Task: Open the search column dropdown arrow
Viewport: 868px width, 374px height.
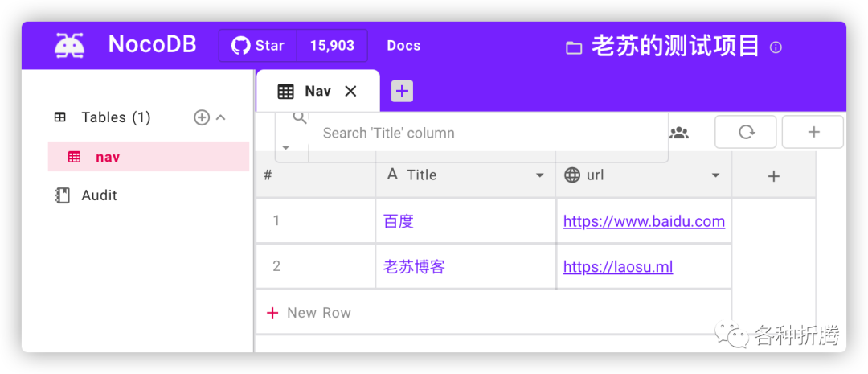Action: click(x=285, y=147)
